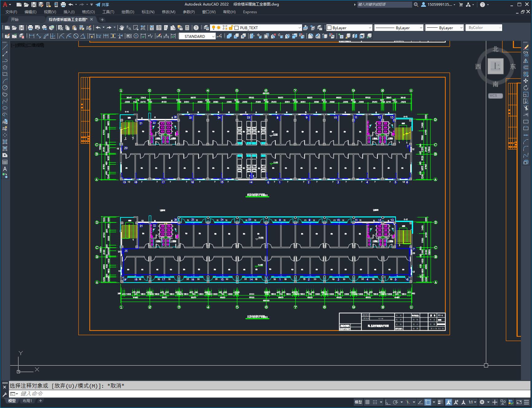Screen dimensions: 532x408
Task: Toggle snap mode in status bar
Action: (375, 402)
